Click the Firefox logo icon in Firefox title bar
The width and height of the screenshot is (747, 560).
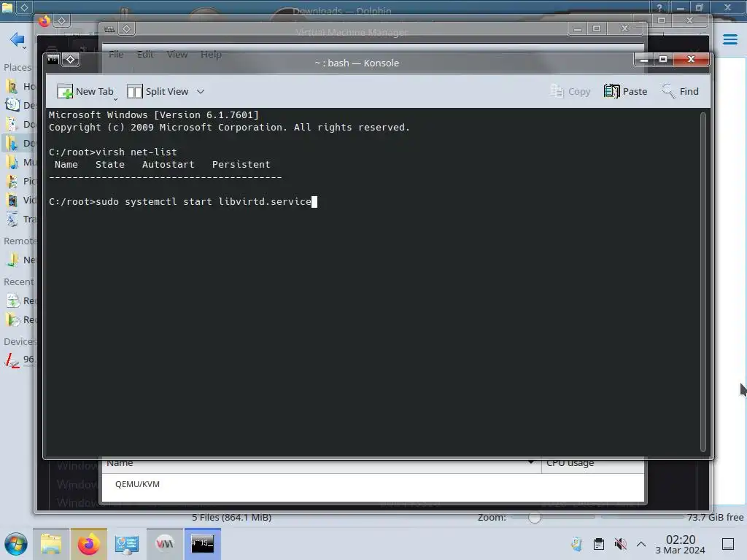(x=44, y=21)
